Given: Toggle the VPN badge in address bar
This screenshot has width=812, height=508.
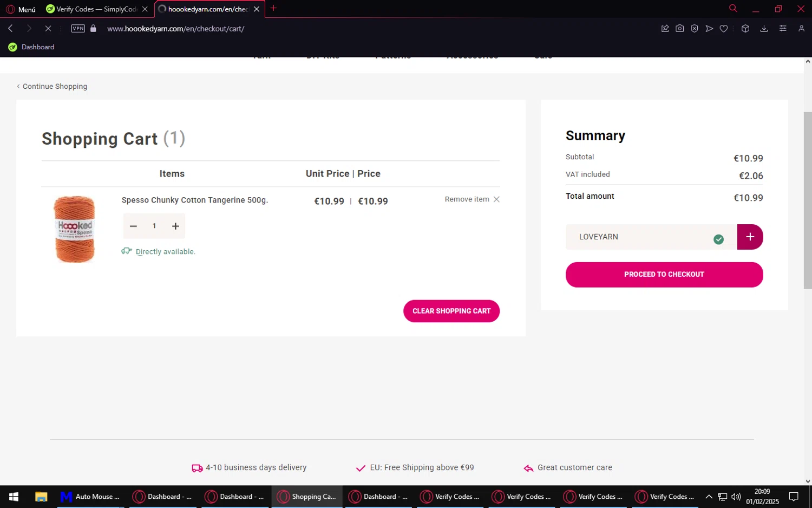Looking at the screenshot, I should point(78,28).
